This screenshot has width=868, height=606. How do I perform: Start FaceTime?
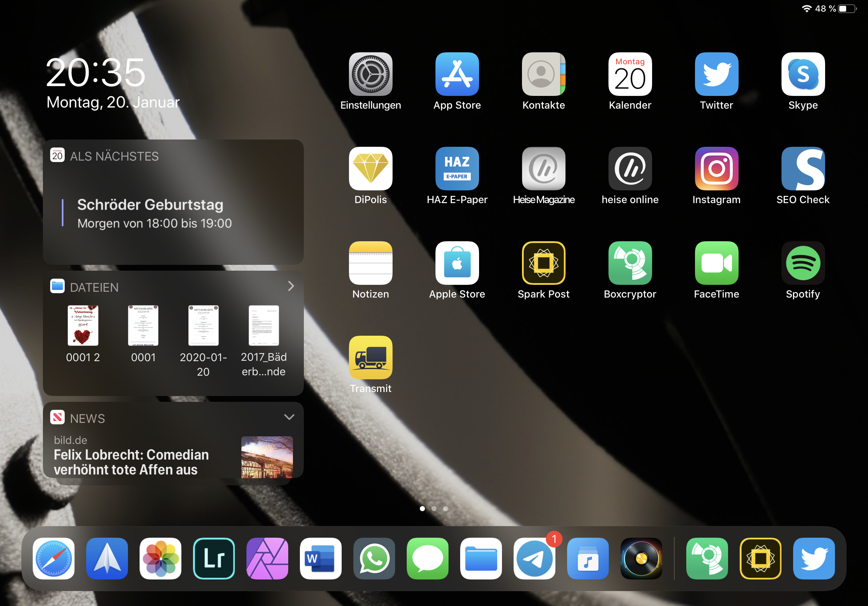click(x=716, y=263)
